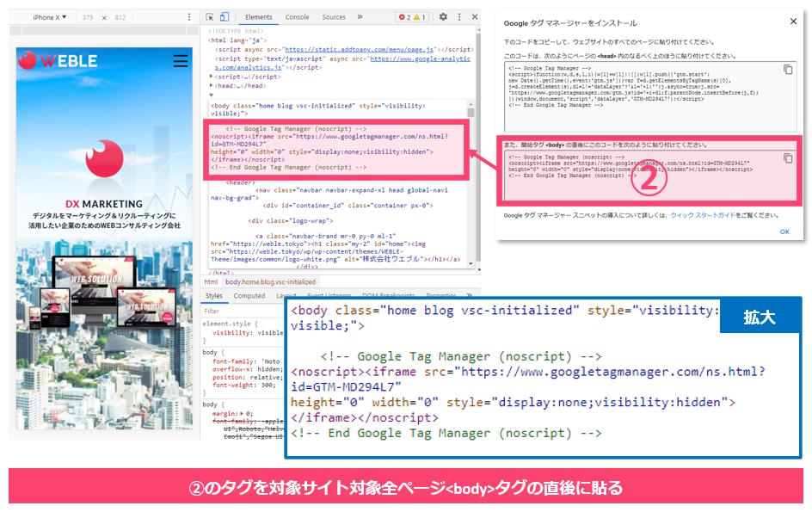Click the DX MARKETING heading in preview
The height and width of the screenshot is (512, 812).
click(104, 204)
